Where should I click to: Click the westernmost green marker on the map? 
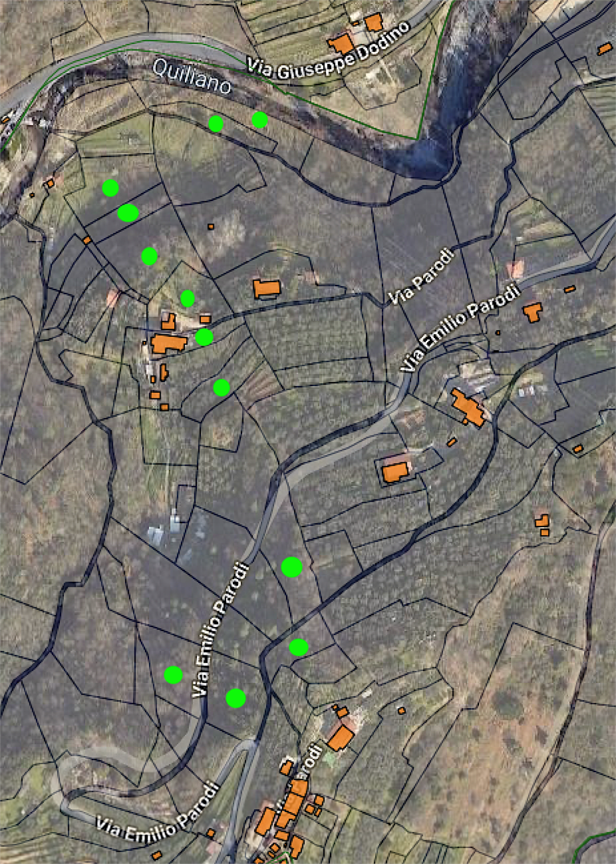[111, 188]
